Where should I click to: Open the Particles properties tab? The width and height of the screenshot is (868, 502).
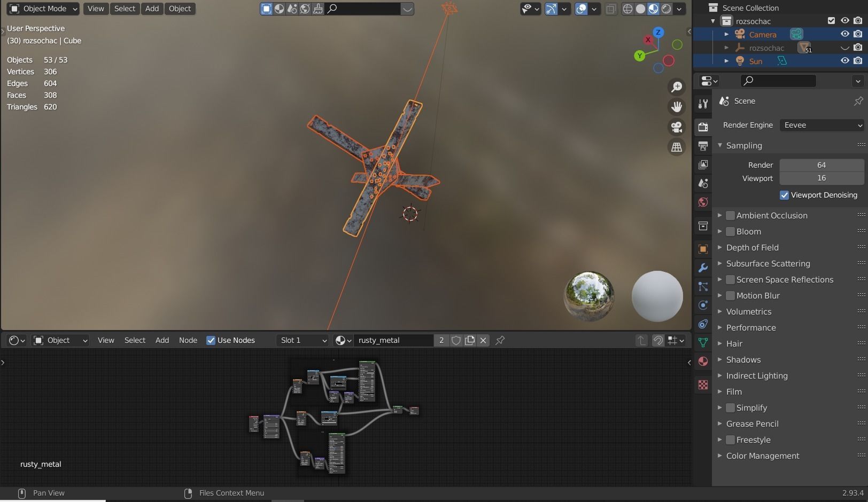click(x=703, y=286)
